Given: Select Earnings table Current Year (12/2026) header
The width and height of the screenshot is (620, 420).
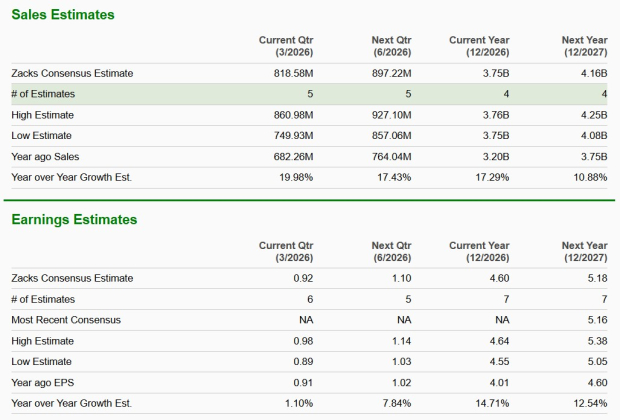Looking at the screenshot, I should [x=479, y=252].
